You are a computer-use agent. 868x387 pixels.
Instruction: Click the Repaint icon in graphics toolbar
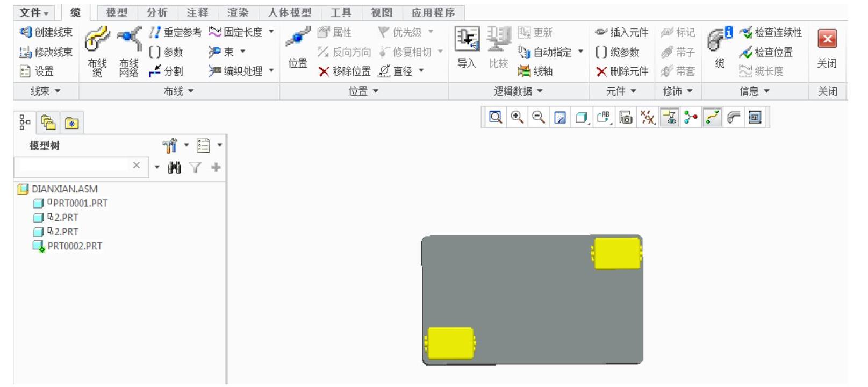point(560,117)
